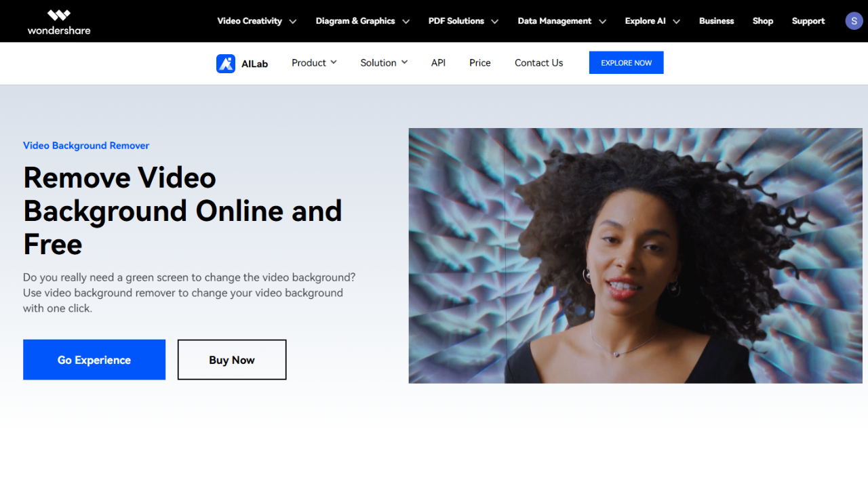Click the Go Experience button
The height and width of the screenshot is (488, 868).
point(94,359)
